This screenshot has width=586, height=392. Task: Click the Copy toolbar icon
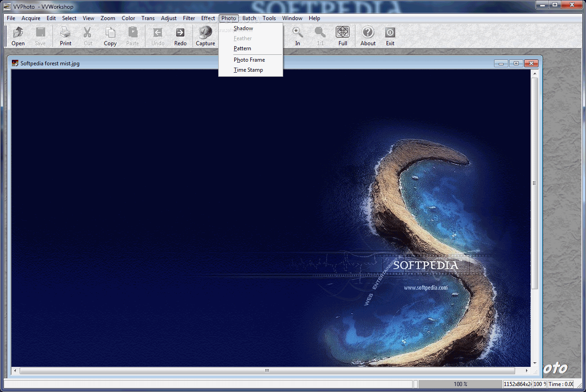tap(110, 32)
